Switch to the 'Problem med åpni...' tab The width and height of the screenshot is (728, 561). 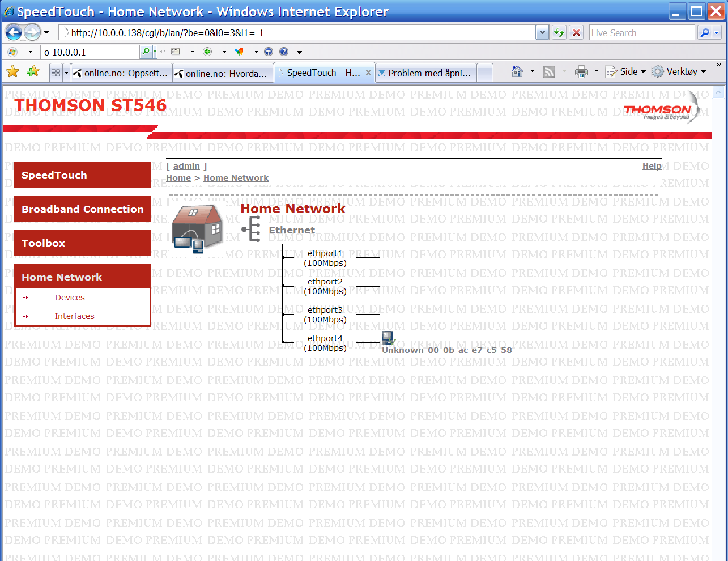(425, 73)
